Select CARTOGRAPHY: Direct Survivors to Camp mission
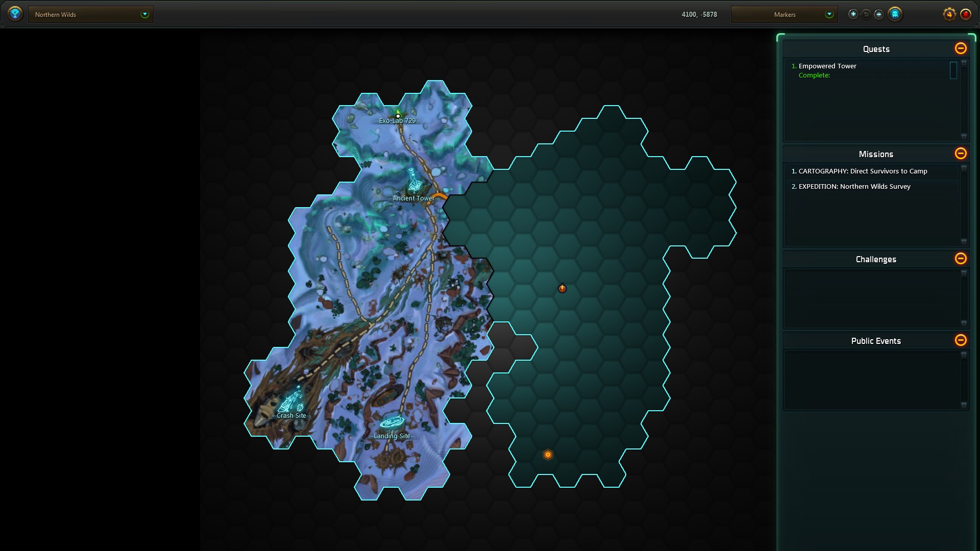This screenshot has height=551, width=980. pyautogui.click(x=863, y=171)
